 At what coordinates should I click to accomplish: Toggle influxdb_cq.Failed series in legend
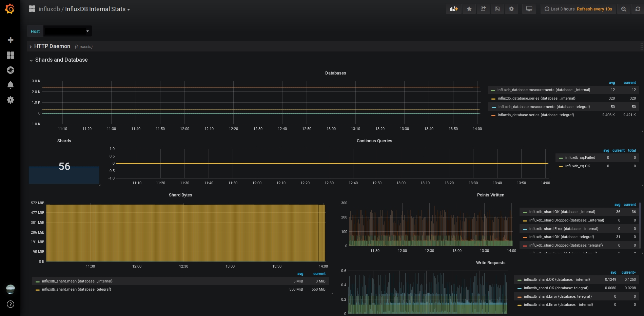(x=580, y=157)
